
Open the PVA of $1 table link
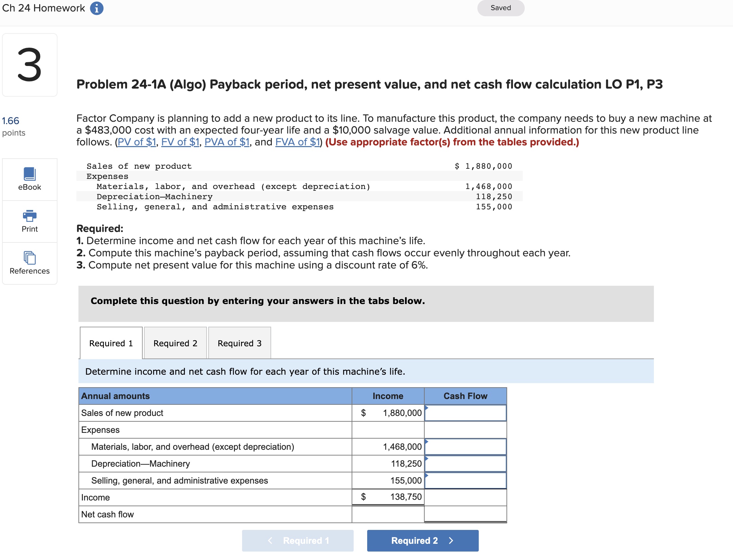click(227, 142)
